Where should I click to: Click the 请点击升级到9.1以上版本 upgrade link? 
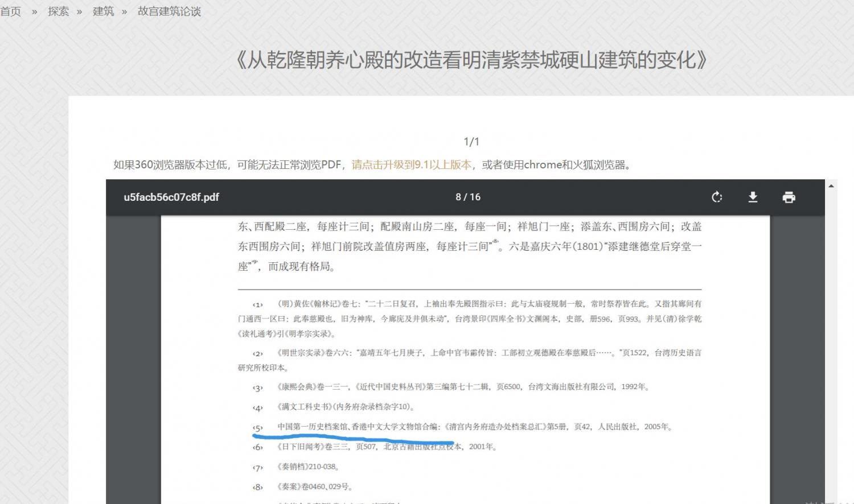click(412, 165)
